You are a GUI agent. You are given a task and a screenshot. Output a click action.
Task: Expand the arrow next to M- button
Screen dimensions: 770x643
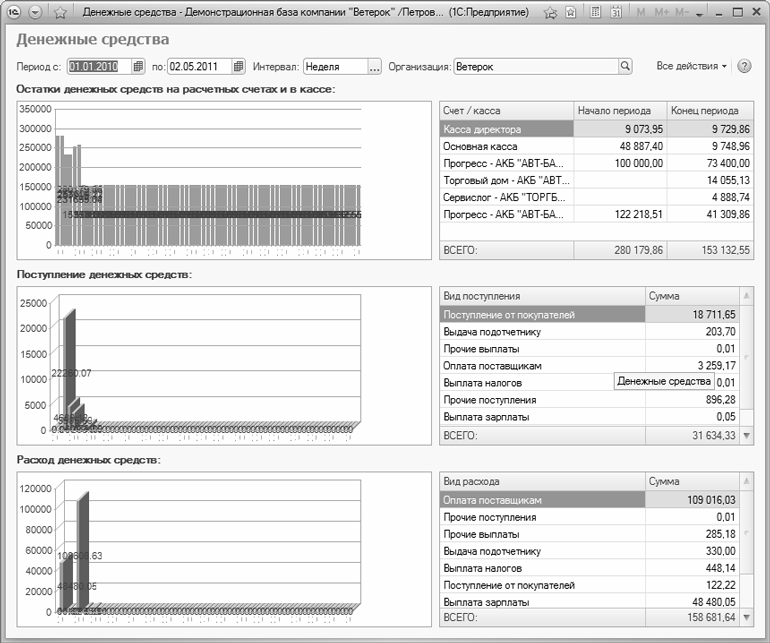point(699,14)
